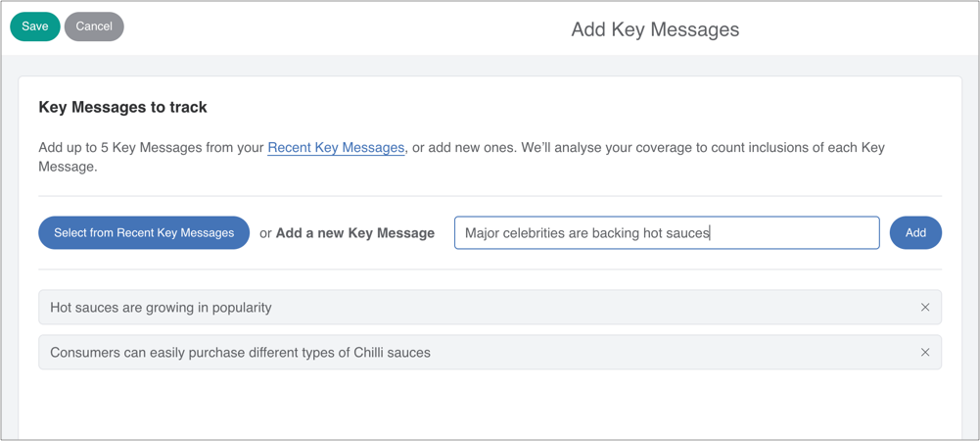Screen dimensions: 980x441
Task: Click empty panel space below the message list
Action: point(490,407)
